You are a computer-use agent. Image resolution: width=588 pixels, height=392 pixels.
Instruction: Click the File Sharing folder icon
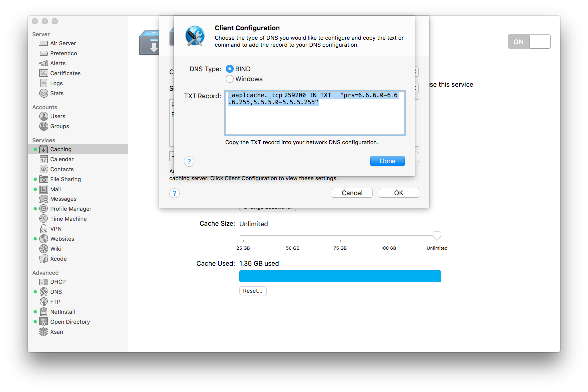click(43, 179)
